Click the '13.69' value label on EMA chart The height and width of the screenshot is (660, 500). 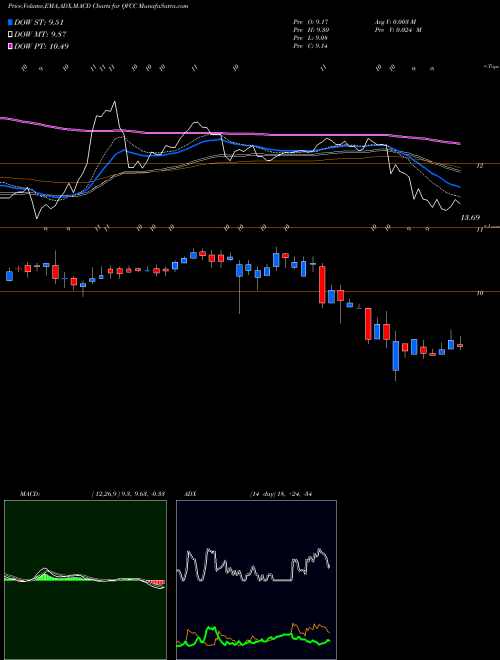point(470,218)
